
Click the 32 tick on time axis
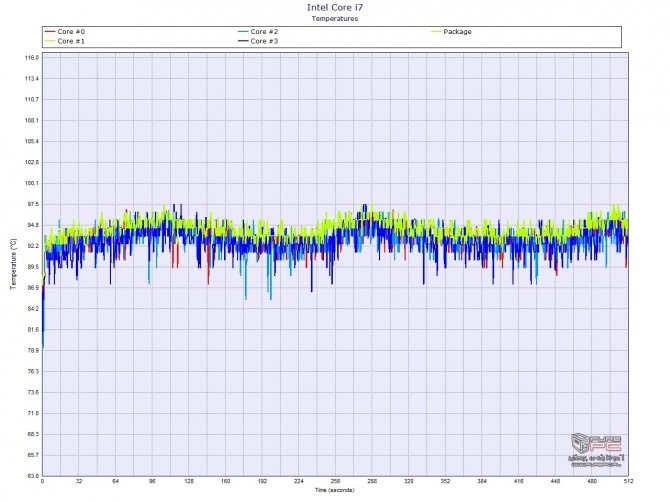79,481
